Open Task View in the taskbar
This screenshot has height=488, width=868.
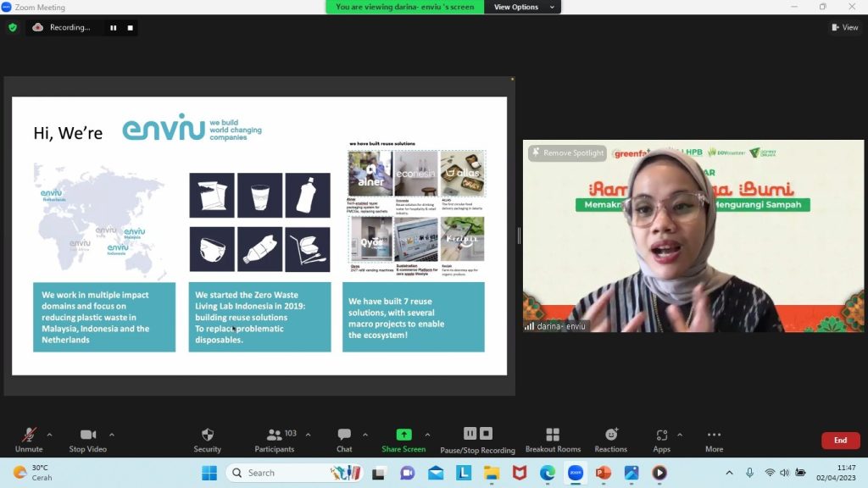pyautogui.click(x=379, y=473)
